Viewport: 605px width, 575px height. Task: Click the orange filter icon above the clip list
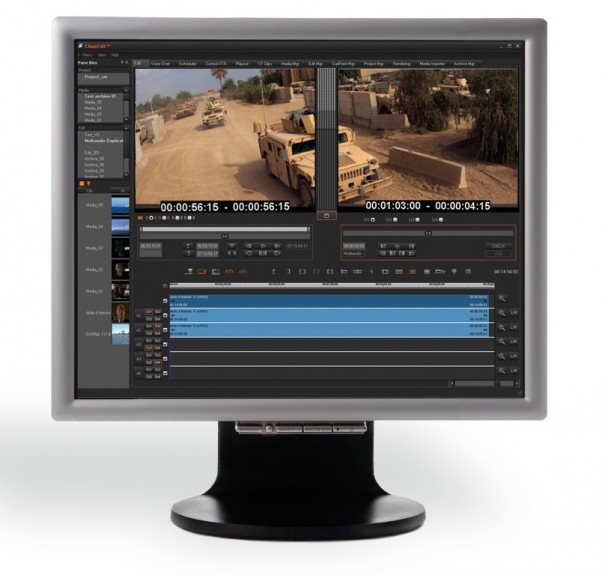pos(89,185)
